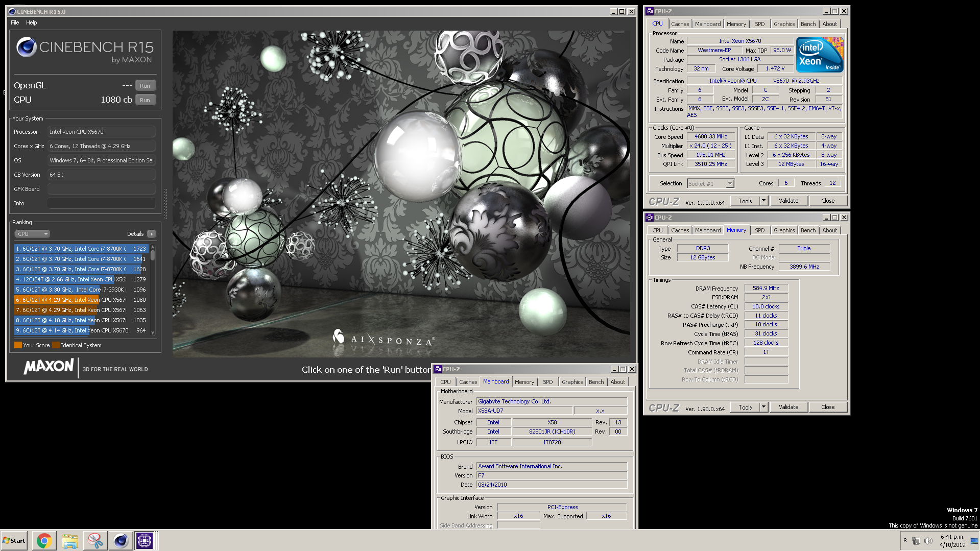Click Close in Memory CPU-Z window
This screenshot has height=551, width=980.
click(x=828, y=408)
